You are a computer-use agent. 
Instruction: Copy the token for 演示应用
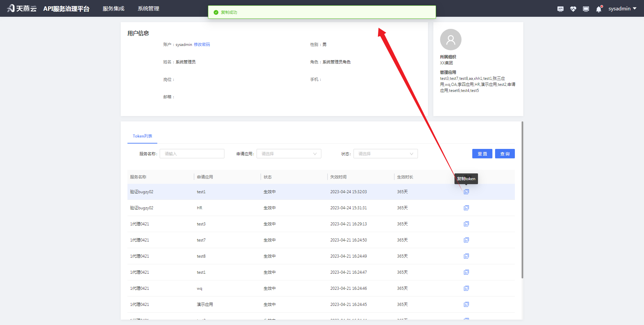466,304
